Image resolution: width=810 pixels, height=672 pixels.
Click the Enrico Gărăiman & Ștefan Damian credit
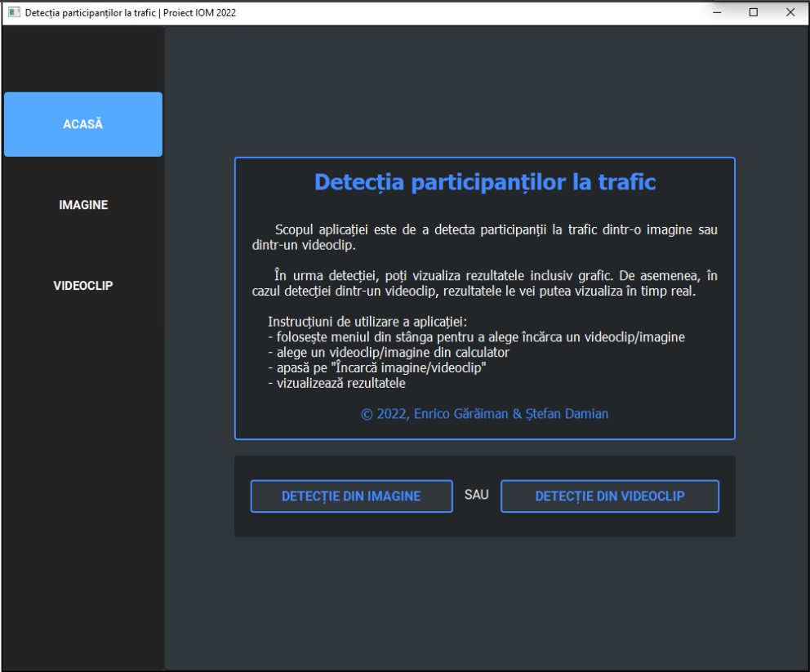[484, 413]
